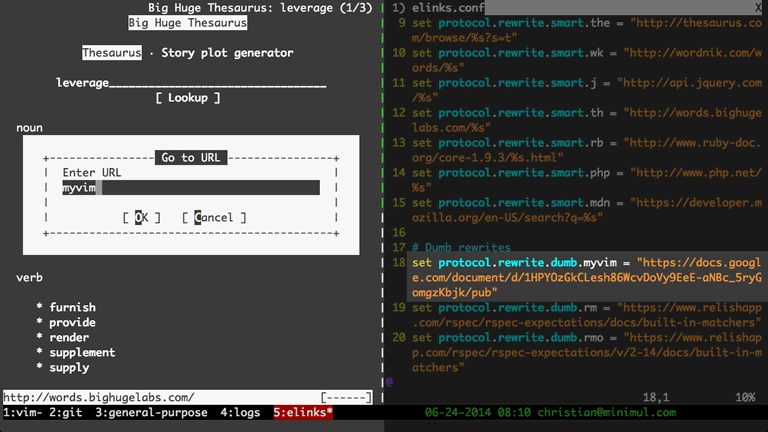Click the vim scroll percentage 10%

click(745, 397)
